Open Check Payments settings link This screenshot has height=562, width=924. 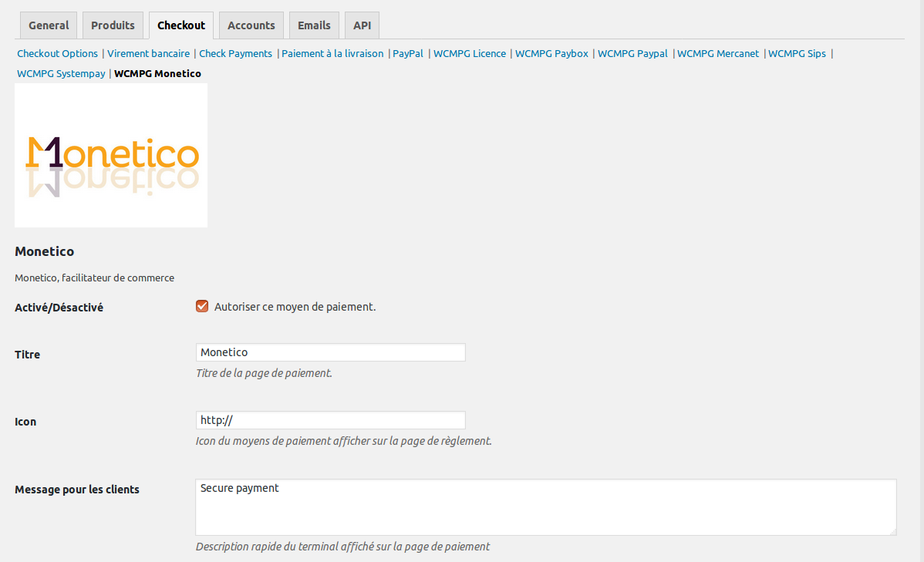click(x=236, y=54)
